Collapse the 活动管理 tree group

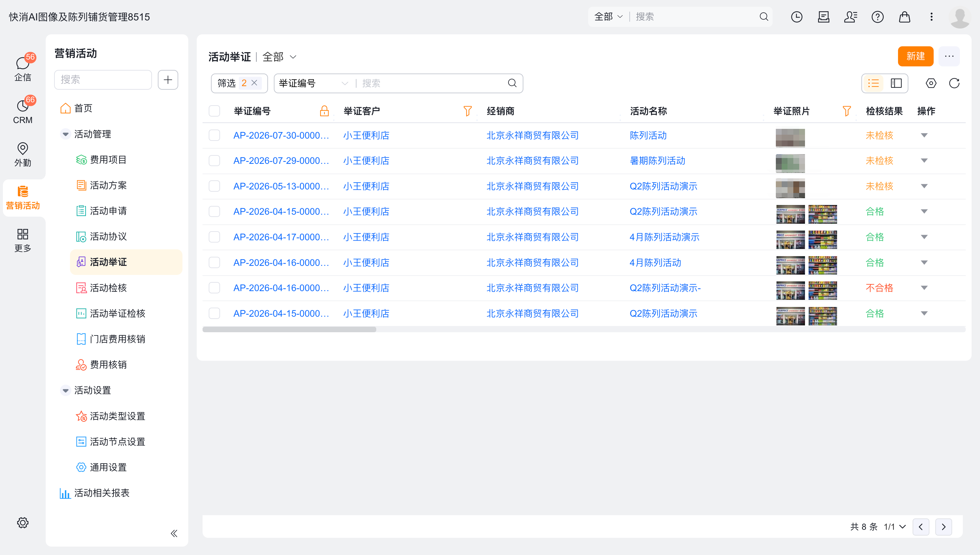pos(65,134)
